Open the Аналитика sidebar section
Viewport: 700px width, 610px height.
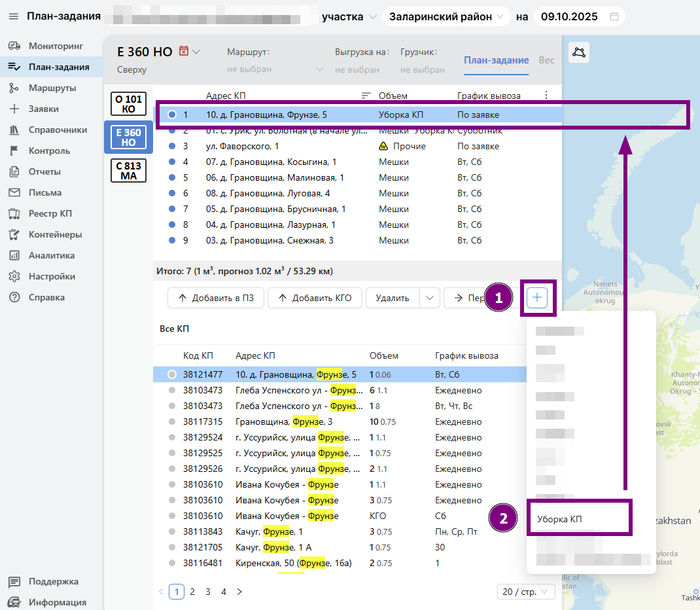pos(51,255)
